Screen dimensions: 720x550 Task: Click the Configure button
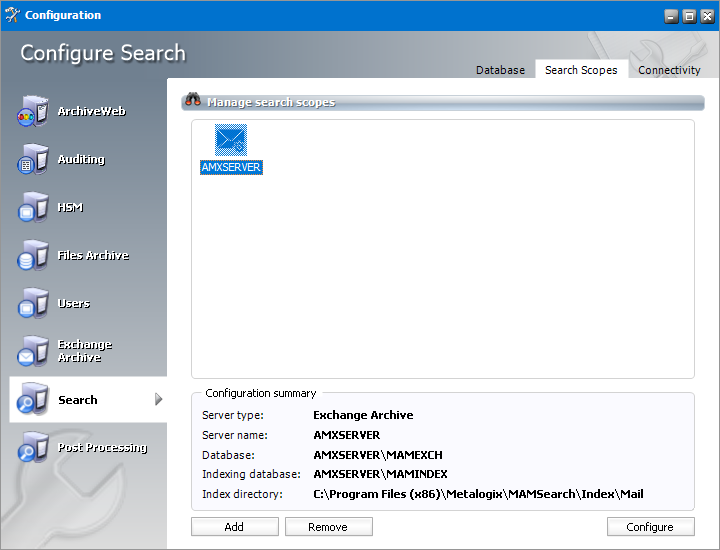[650, 527]
